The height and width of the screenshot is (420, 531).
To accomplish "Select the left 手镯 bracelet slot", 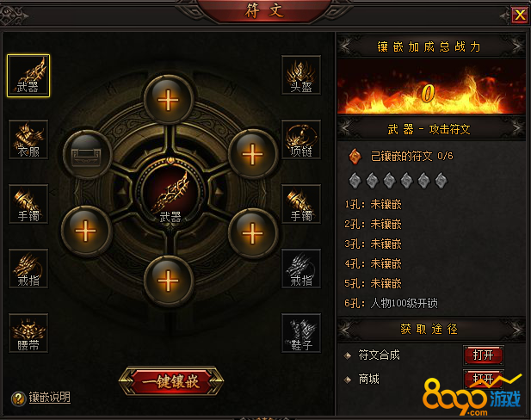I will tap(28, 204).
